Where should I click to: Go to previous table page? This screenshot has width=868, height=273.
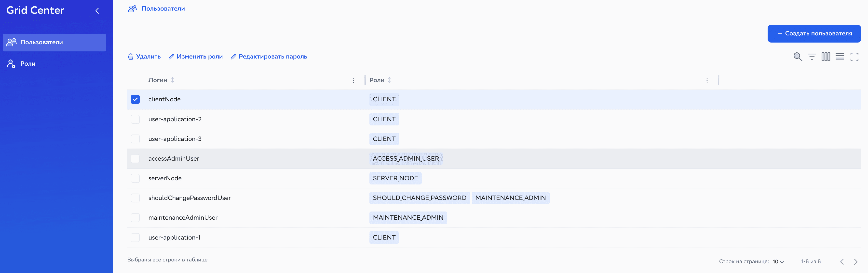[842, 261]
